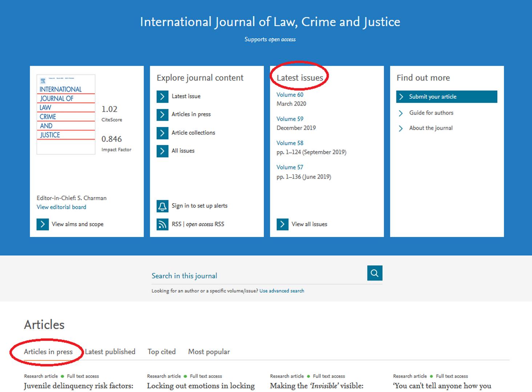The width and height of the screenshot is (532, 392).
Task: Open Volume 59 issue
Action: pos(290,119)
